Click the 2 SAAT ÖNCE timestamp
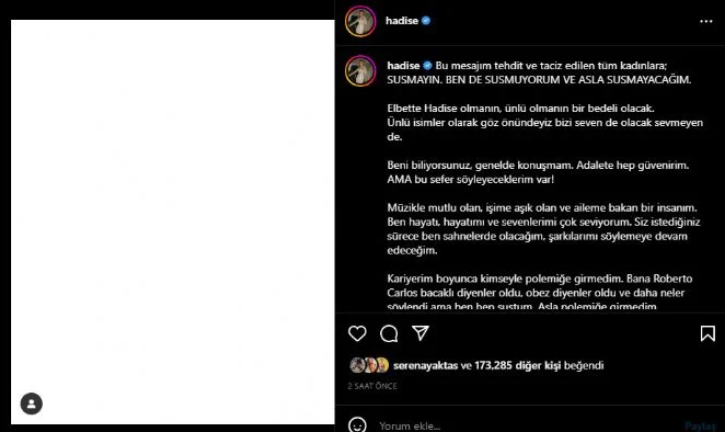The image size is (728, 434). click(372, 386)
